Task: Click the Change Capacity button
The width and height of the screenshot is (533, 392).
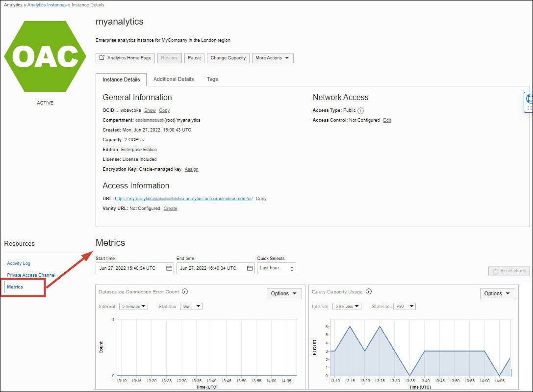Action: click(228, 57)
